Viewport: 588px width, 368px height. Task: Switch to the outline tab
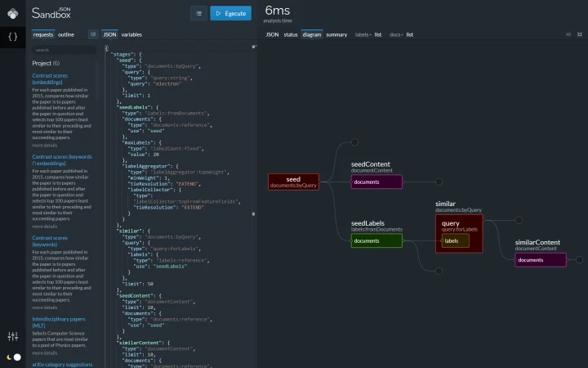tap(66, 34)
